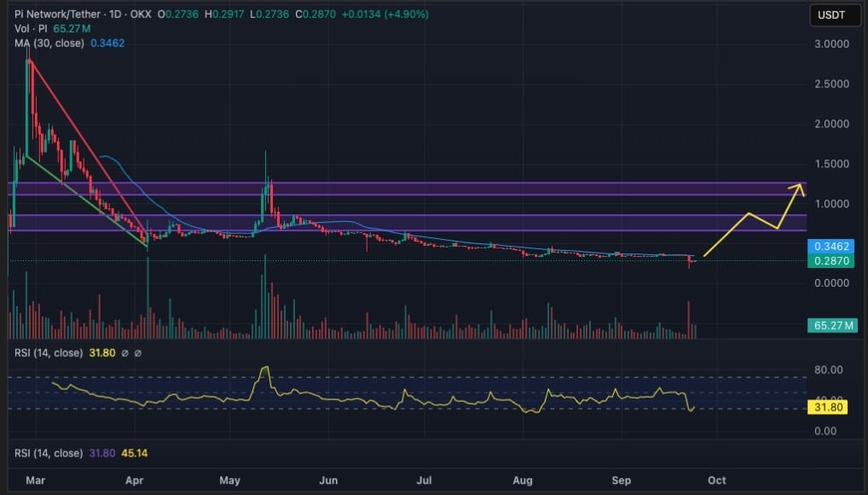Viewport: 868px width, 495px height.
Task: Click the 2.5000 price scale label
Action: pos(831,84)
